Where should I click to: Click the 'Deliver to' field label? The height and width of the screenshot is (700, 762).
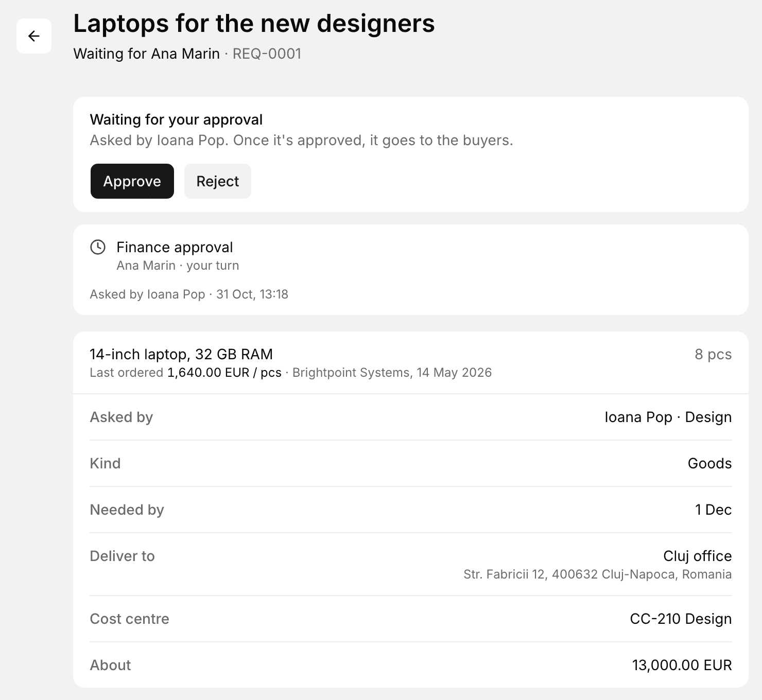123,556
